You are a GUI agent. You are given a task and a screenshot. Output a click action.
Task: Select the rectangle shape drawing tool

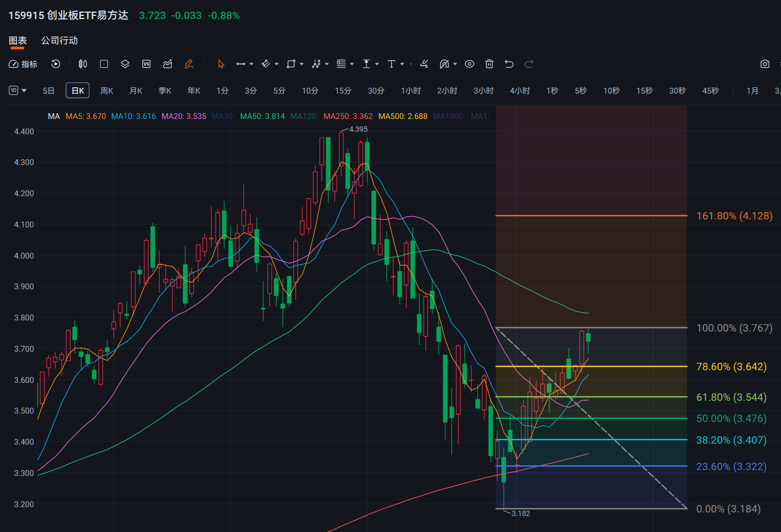point(291,64)
